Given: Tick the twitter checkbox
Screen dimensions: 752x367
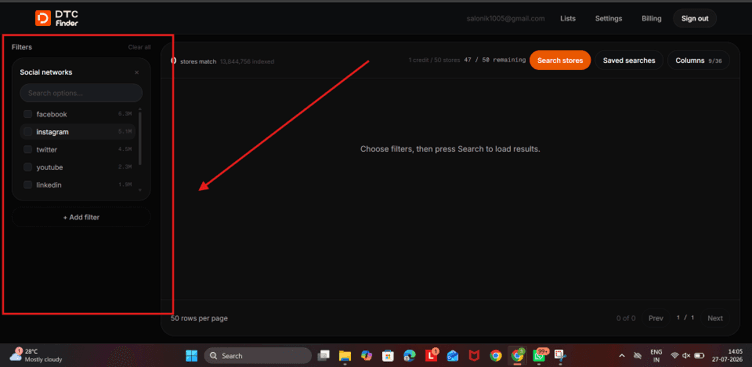Looking at the screenshot, I should pos(28,150).
